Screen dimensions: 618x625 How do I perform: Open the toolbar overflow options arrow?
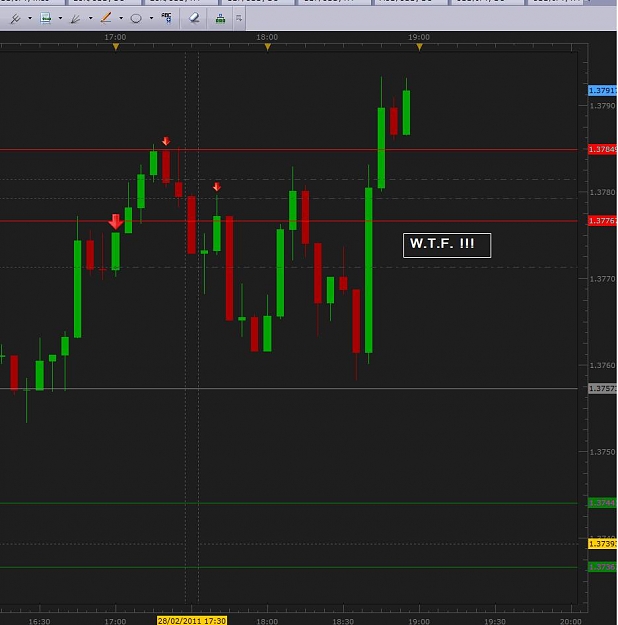[x=239, y=18]
